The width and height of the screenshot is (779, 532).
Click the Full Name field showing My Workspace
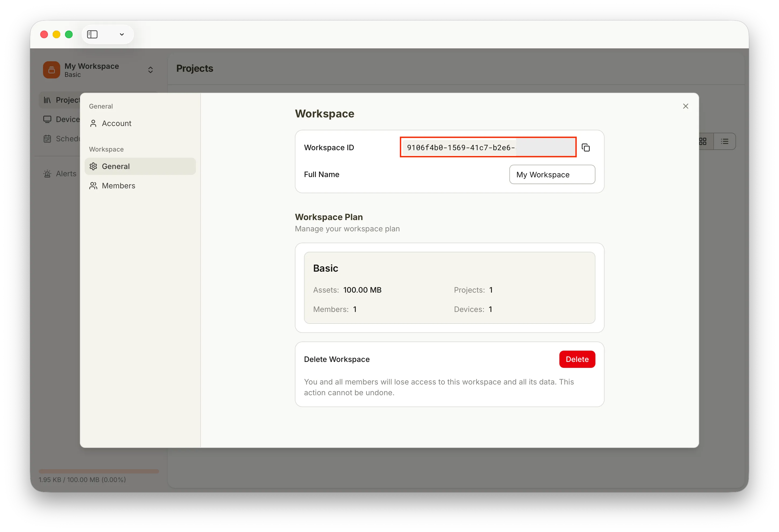tap(552, 174)
